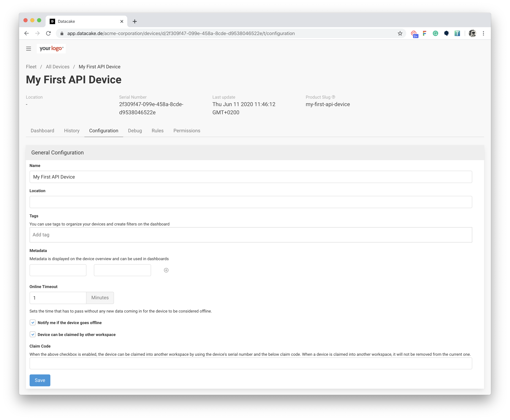Click the Online Timeout number field
The width and height of the screenshot is (510, 420).
(58, 298)
